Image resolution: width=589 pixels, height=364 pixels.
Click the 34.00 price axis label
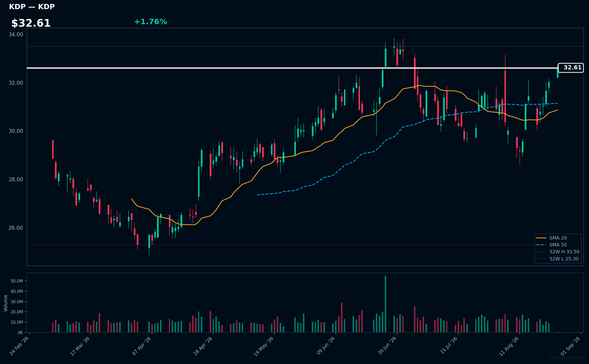16,35
